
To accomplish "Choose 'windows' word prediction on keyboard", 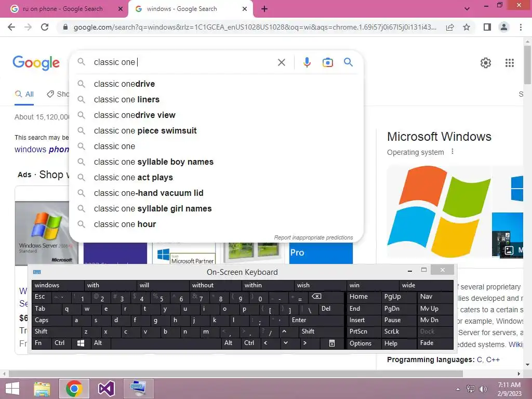I will [x=58, y=285].
